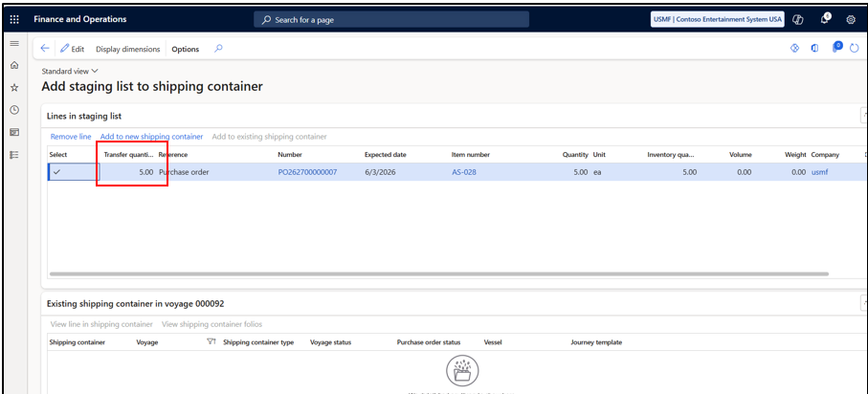Click Purchase order status column header

tap(429, 342)
